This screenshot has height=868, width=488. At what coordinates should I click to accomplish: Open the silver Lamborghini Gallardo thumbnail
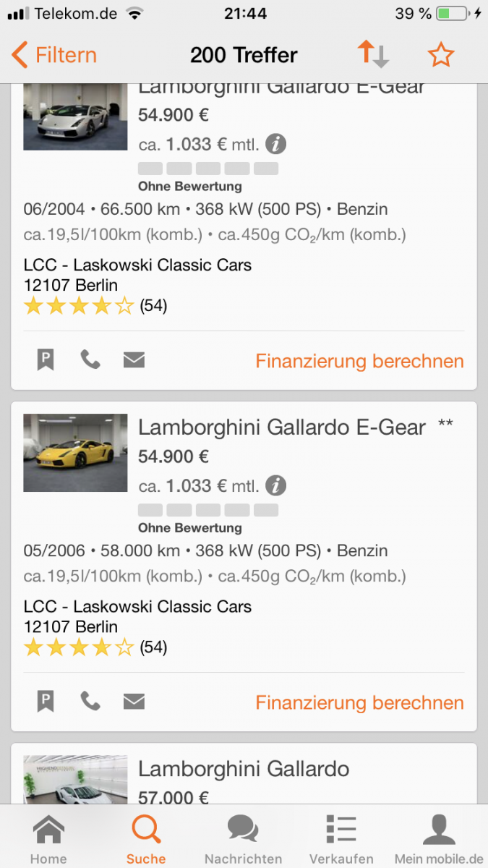75,116
